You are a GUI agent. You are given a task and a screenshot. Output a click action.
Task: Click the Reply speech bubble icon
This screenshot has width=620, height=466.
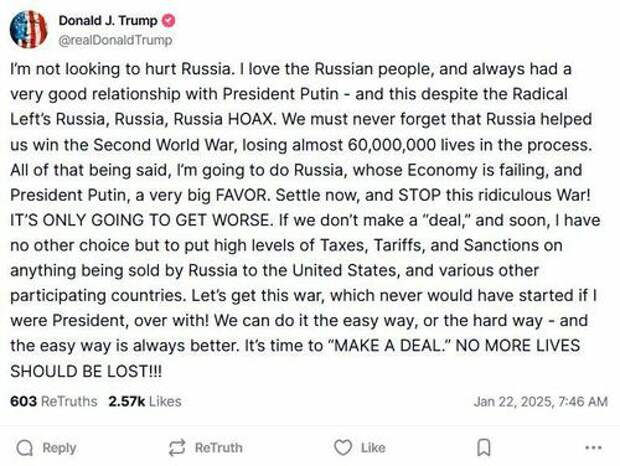coord(25,448)
